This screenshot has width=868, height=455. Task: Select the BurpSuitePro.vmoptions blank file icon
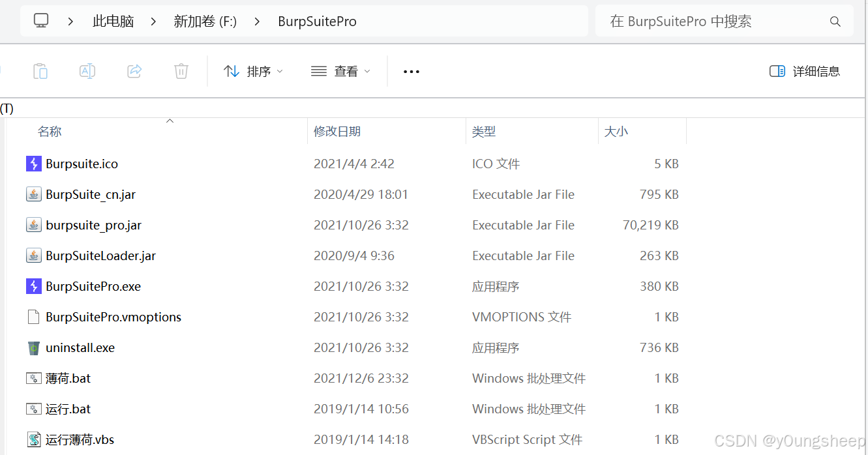tap(34, 317)
